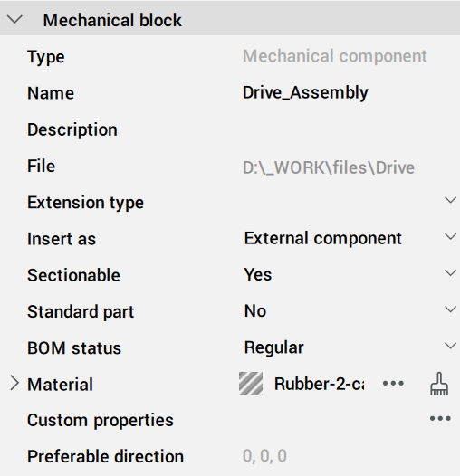This screenshot has width=460, height=476.
Task: Open the Standard part dropdown arrow
Action: click(450, 309)
